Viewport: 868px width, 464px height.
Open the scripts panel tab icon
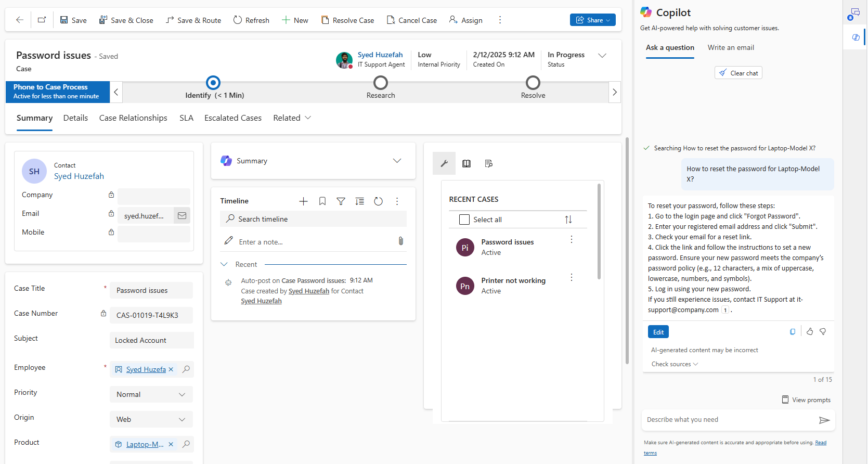(x=488, y=163)
